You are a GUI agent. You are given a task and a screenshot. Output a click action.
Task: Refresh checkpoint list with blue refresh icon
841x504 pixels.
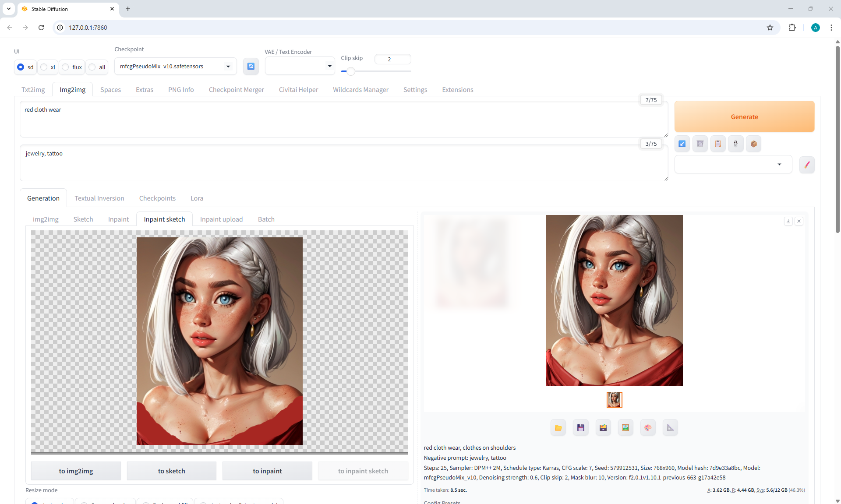[x=251, y=66]
